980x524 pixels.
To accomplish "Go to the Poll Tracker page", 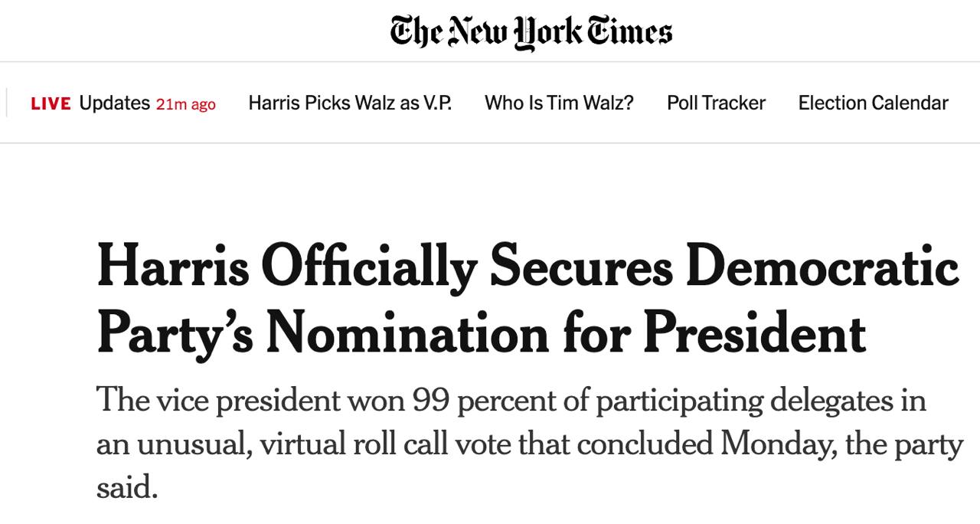I will (x=716, y=103).
